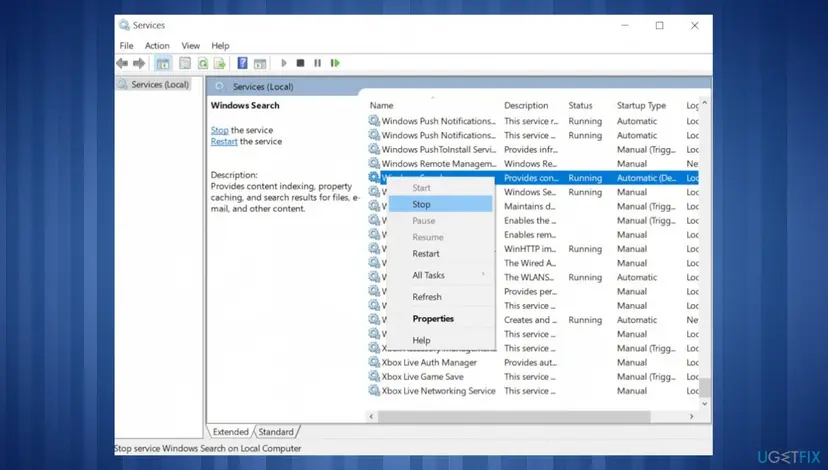Click the 'WinHTTP im...' description cell
This screenshot has width=828, height=470.
tap(530, 249)
